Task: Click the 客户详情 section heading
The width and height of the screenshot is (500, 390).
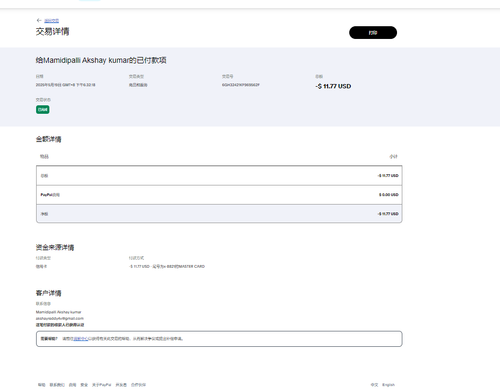Action: (x=49, y=293)
